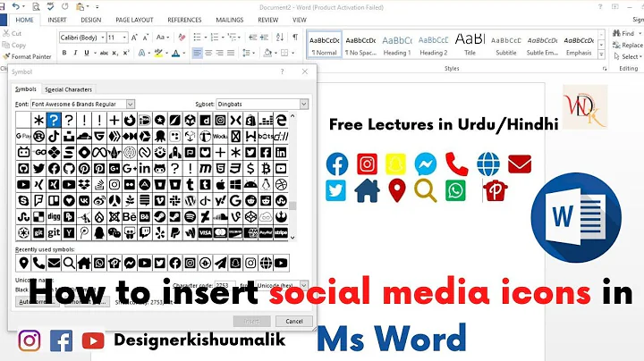Apply the Heading 1 style
Screen dimensions: 644x361
point(397,45)
